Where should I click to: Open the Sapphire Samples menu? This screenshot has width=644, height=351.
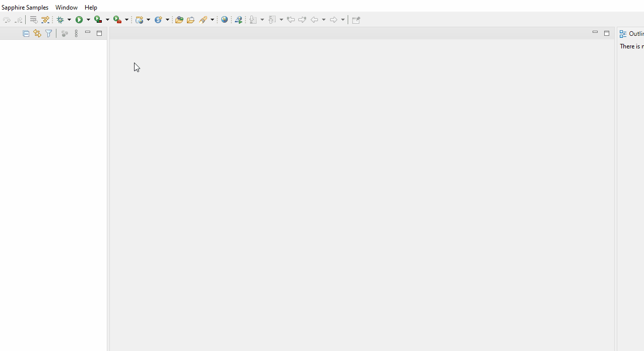coord(25,7)
